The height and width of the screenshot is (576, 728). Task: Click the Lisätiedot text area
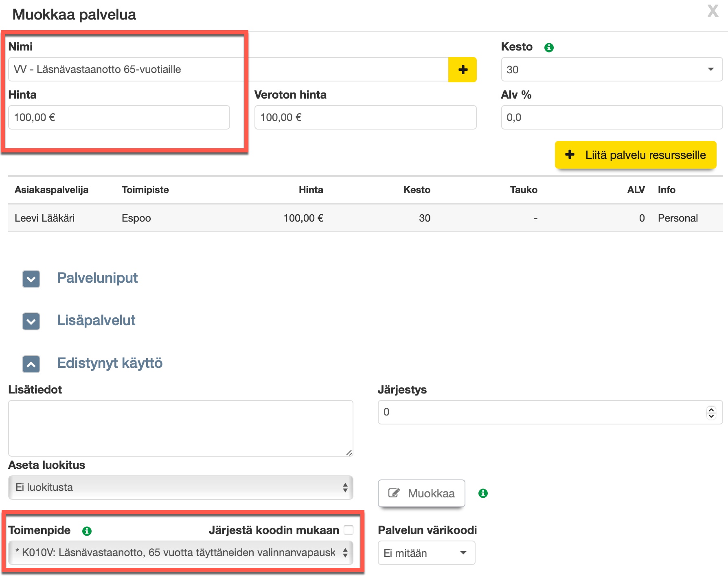tap(180, 428)
